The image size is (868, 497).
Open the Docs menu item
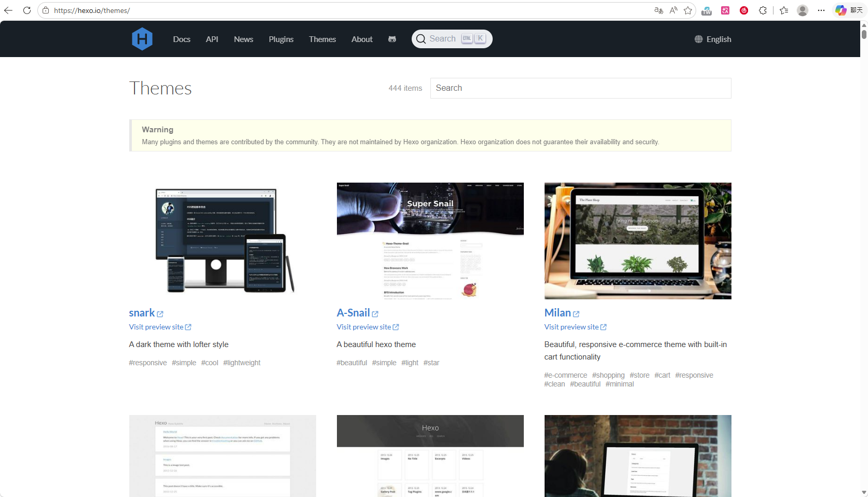click(x=182, y=39)
